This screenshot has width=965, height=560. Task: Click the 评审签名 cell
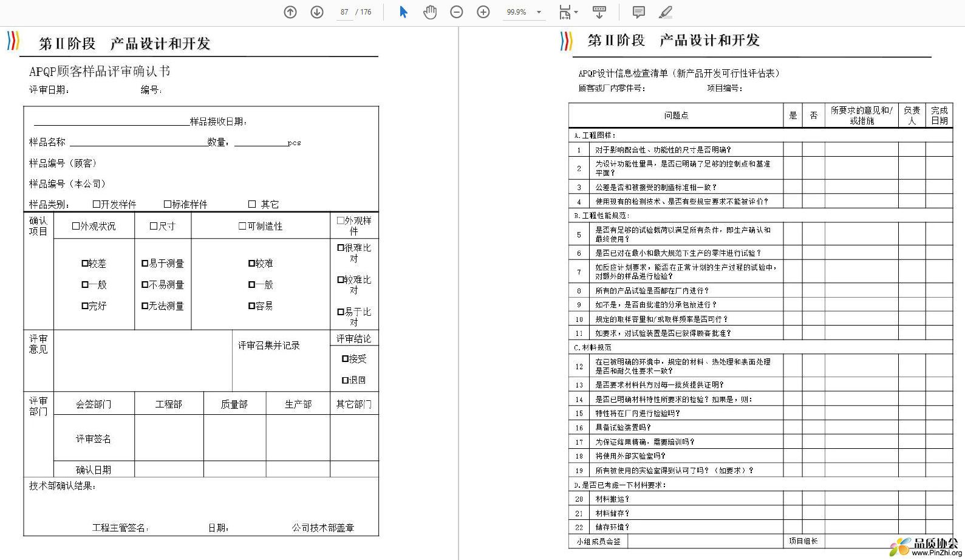coord(94,439)
